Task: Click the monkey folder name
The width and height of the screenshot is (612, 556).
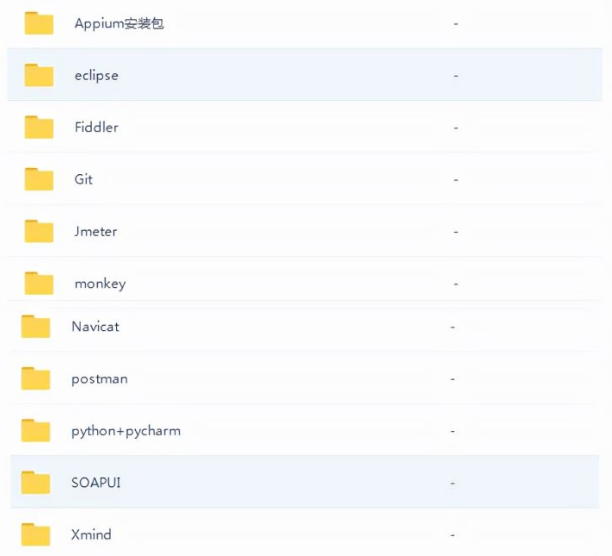Action: (100, 284)
